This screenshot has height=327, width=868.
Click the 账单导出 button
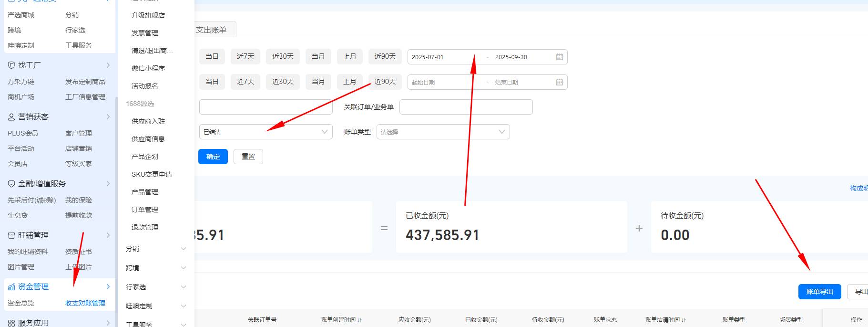(x=819, y=292)
